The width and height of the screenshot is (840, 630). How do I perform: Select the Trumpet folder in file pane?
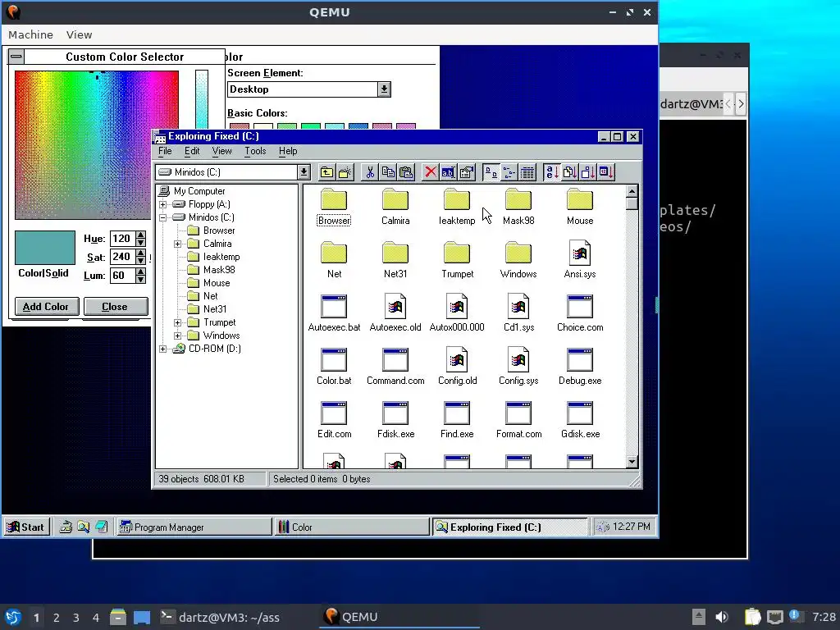457,253
